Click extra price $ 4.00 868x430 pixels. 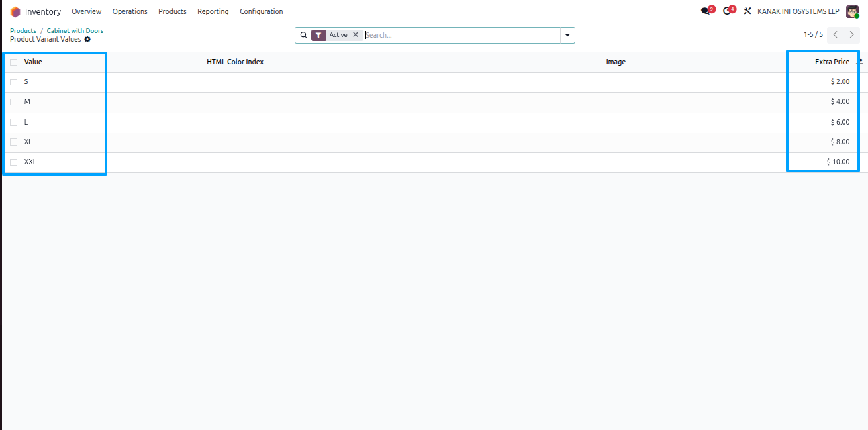(840, 101)
